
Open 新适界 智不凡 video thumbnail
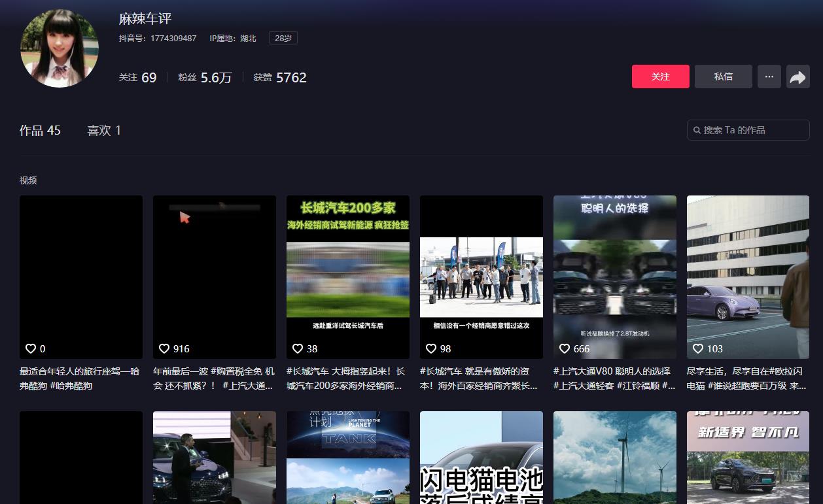tap(748, 458)
